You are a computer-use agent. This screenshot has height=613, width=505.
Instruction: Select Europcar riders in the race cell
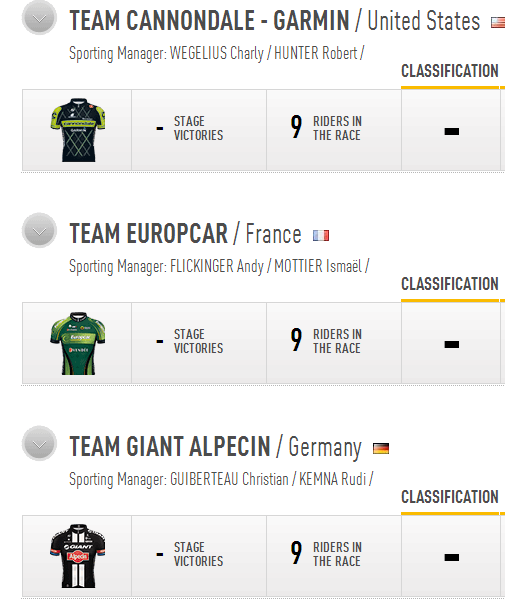(334, 343)
